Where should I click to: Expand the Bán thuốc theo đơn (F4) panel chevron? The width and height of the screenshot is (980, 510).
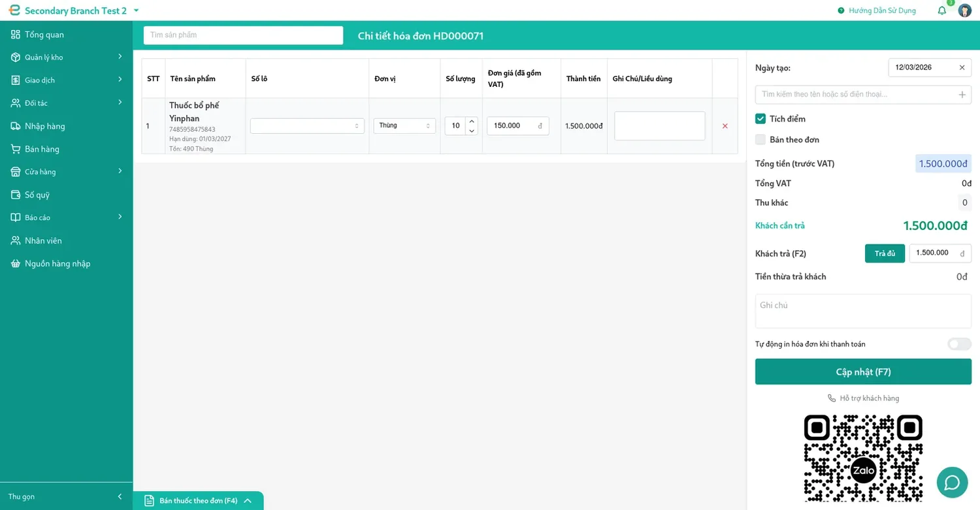[x=248, y=501]
